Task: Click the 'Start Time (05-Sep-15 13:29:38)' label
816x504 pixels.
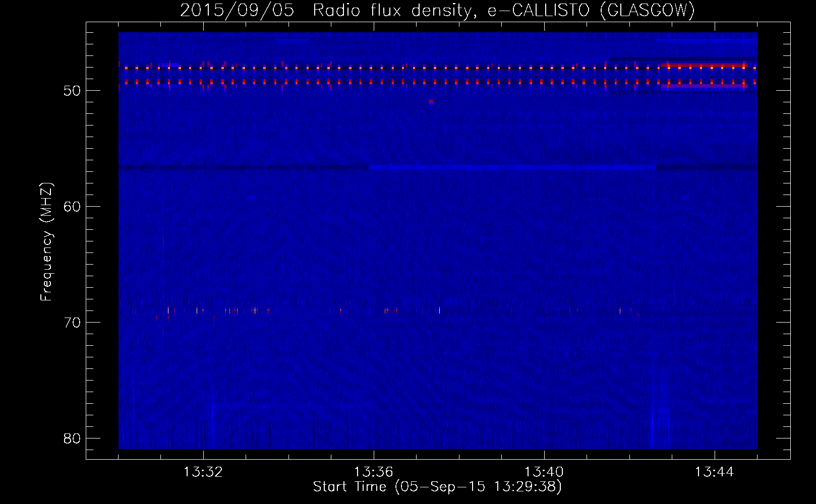Action: pyautogui.click(x=437, y=487)
